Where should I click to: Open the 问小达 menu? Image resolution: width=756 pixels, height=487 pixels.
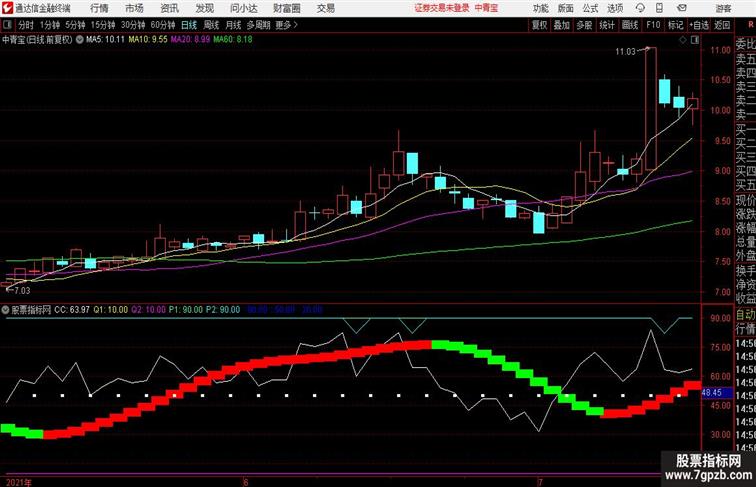pyautogui.click(x=243, y=8)
